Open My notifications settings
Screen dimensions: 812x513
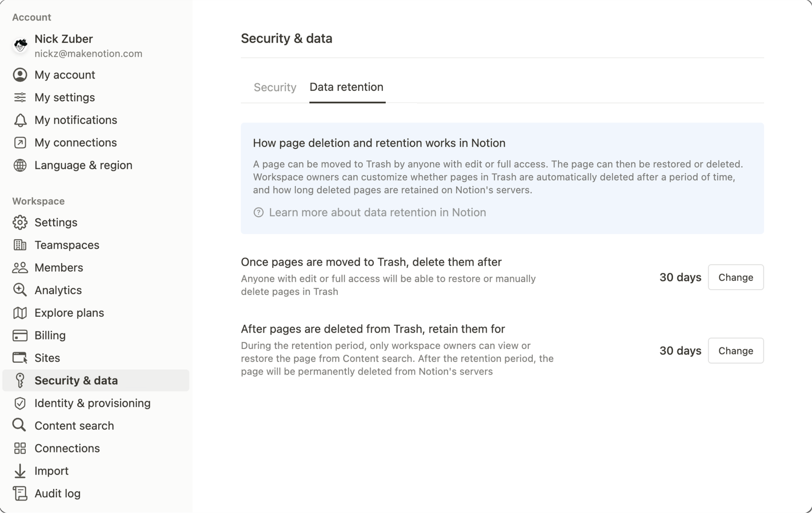pos(75,119)
